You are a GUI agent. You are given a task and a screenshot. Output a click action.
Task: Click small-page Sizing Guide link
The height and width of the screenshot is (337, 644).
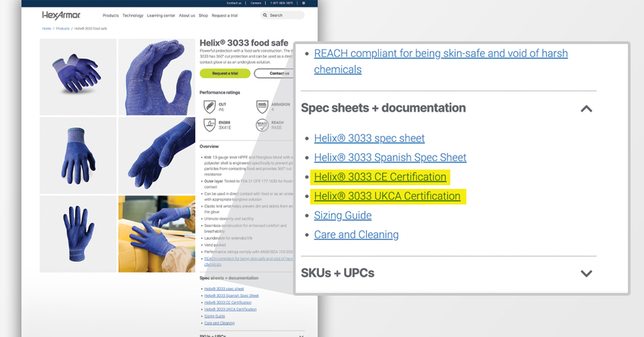(214, 317)
